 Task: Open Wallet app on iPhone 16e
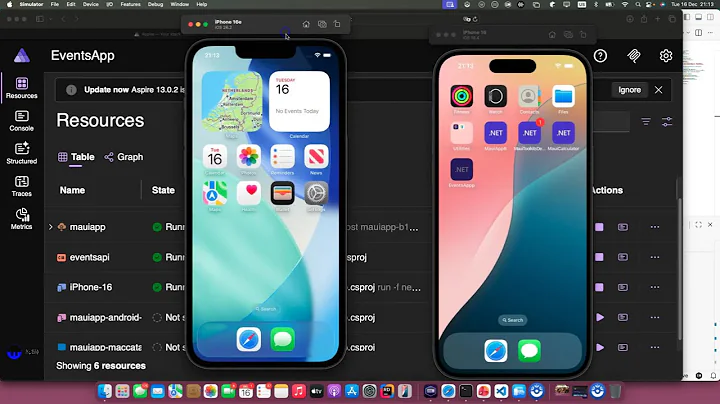point(282,193)
